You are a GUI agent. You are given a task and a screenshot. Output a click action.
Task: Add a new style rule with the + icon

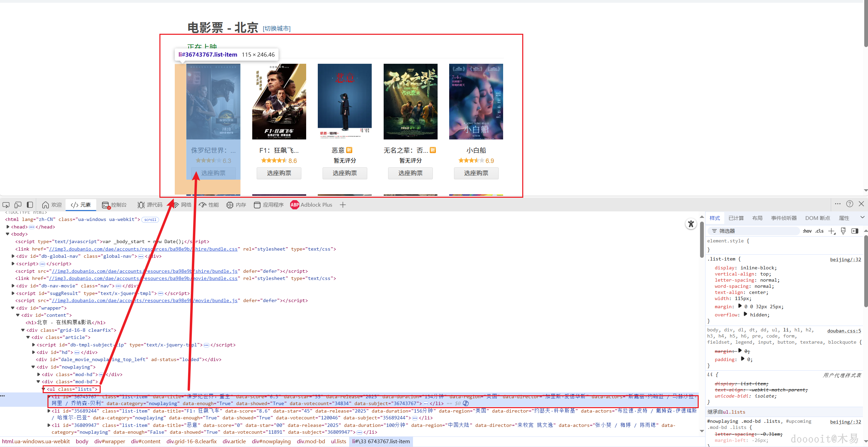tap(832, 231)
